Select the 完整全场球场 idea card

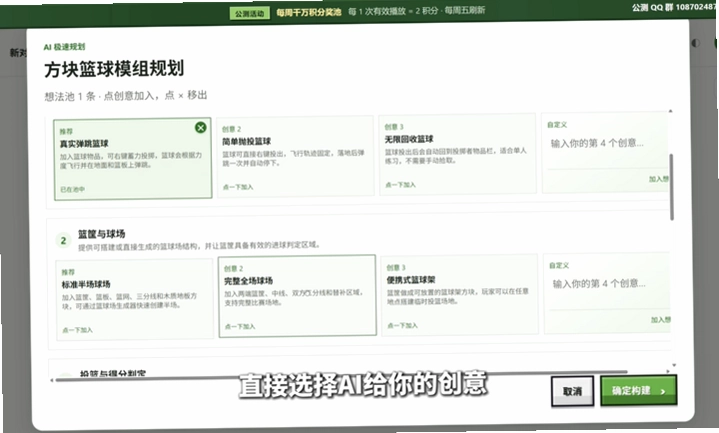tap(297, 296)
